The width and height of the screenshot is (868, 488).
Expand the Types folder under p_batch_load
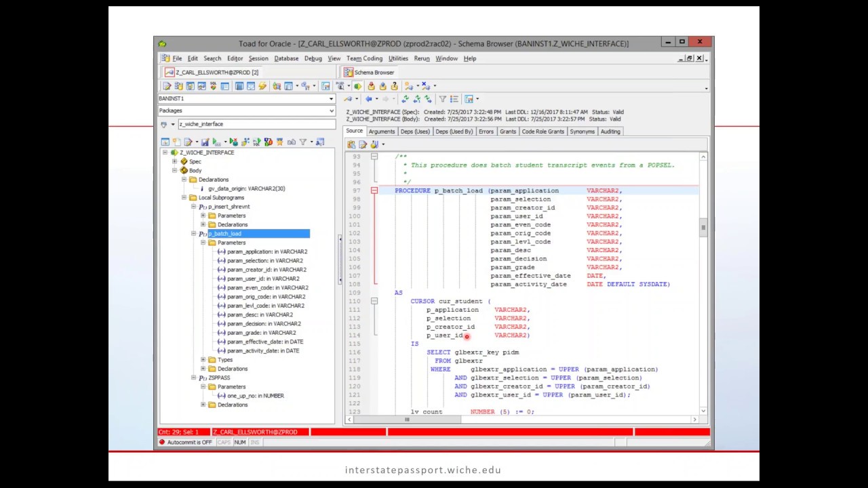click(203, 360)
